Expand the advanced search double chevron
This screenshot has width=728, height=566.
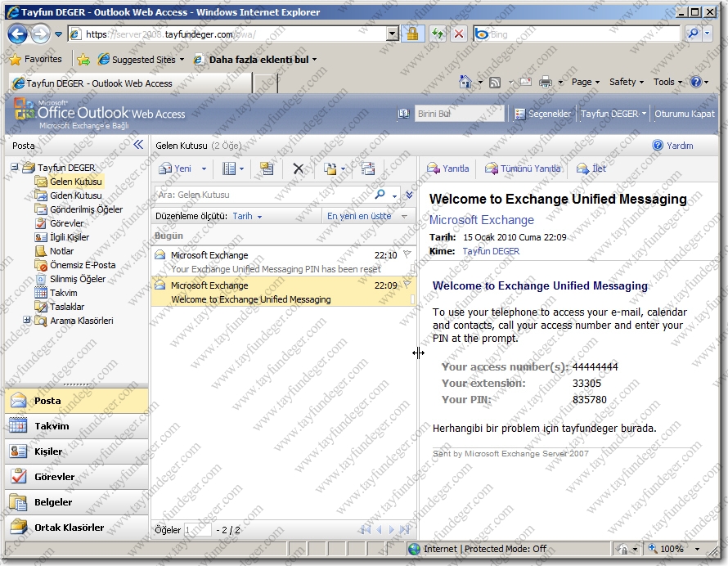[409, 195]
